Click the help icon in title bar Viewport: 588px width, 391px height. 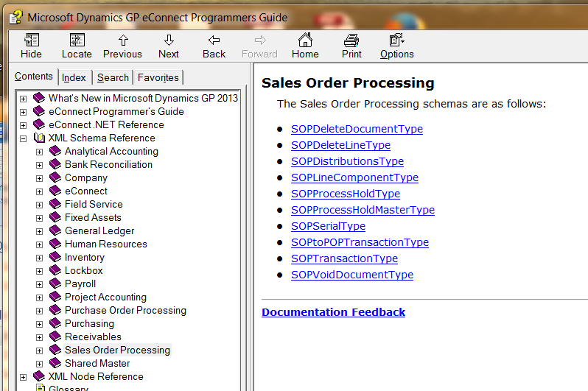point(15,17)
